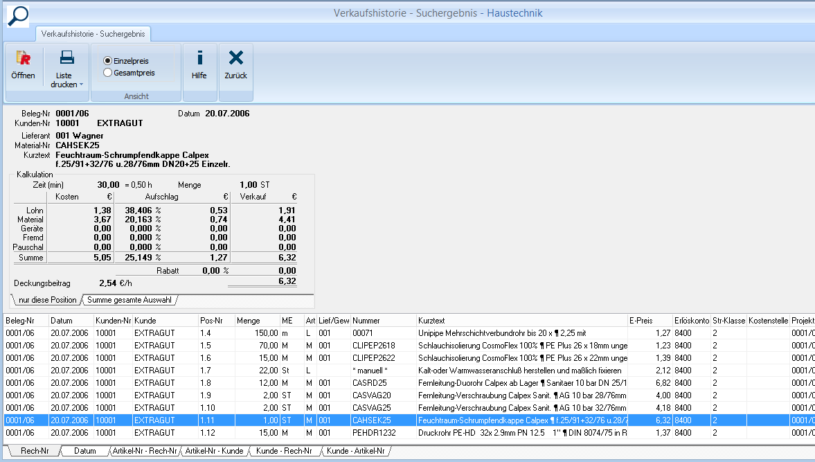Open the Kunde - Rech-Nr tab

[284, 451]
